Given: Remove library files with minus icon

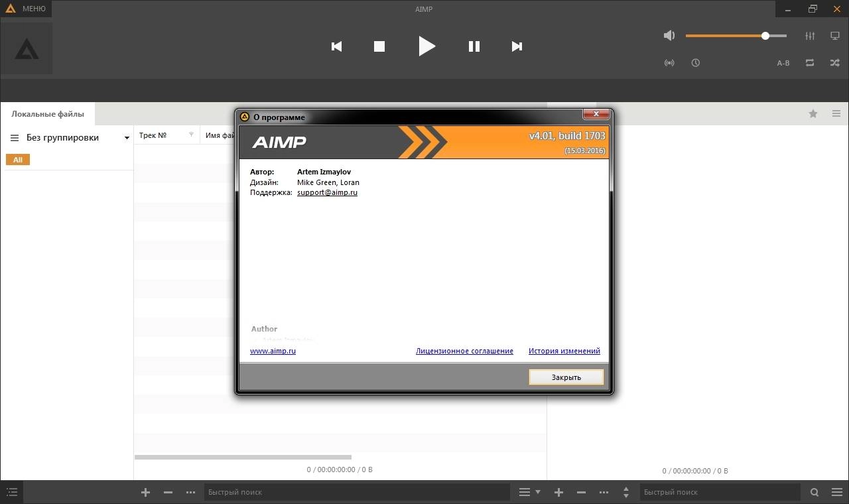Looking at the screenshot, I should point(168,492).
